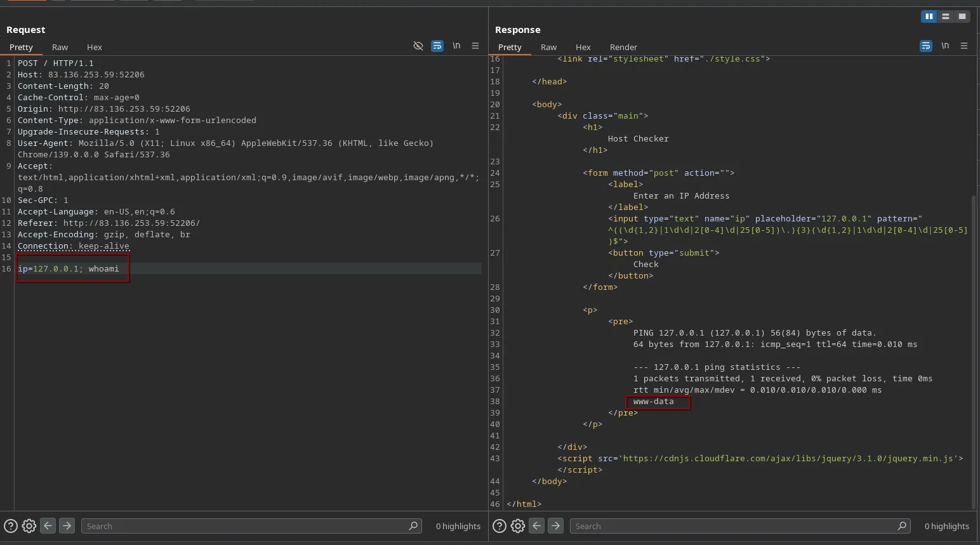Go to next match in Response search
The image size is (980, 545).
(555, 525)
